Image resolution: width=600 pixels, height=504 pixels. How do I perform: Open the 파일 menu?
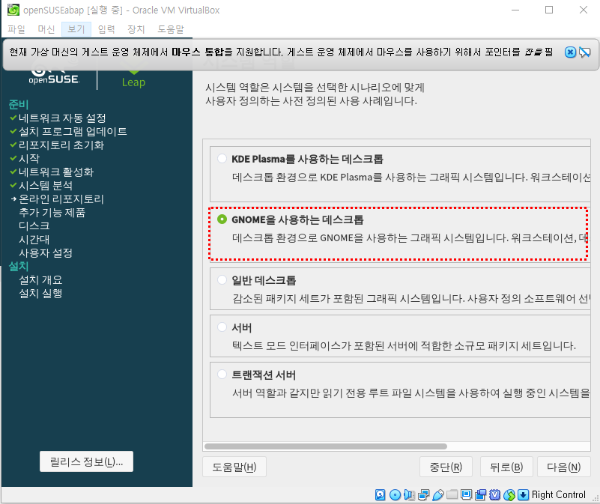(x=16, y=29)
